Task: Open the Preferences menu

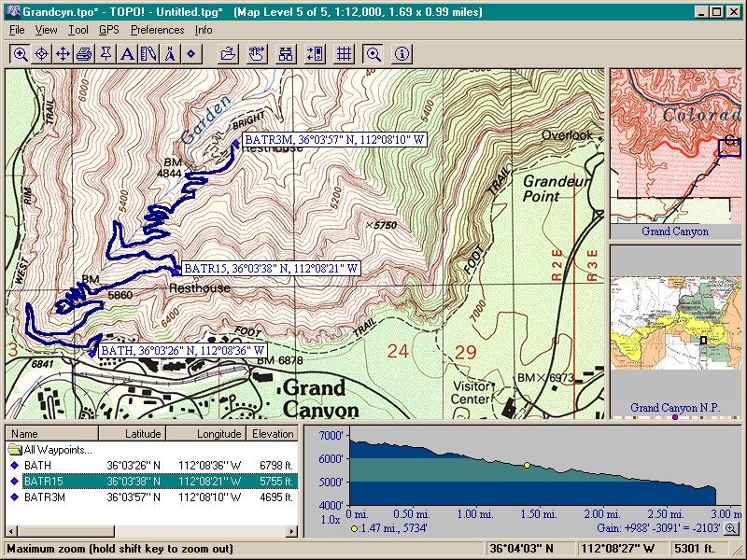Action: click(x=157, y=30)
